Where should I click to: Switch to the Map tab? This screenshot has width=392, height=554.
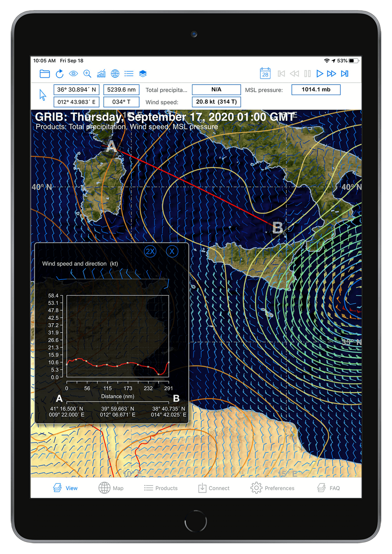[x=111, y=488]
